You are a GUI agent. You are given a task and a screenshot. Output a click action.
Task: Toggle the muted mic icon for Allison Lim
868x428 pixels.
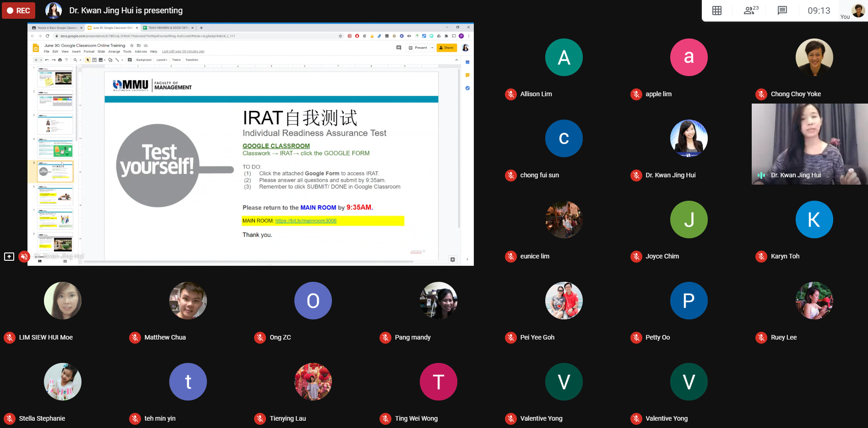[x=510, y=94]
